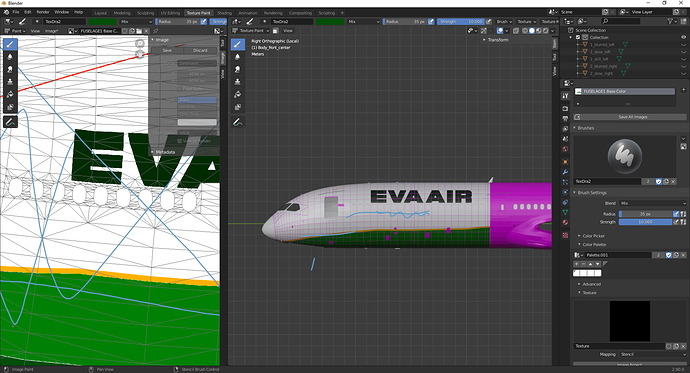Select the Soften tool in 3D viewport
This screenshot has height=373, width=690.
[x=238, y=57]
